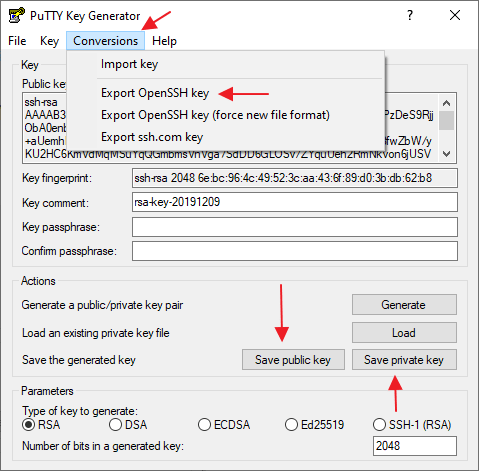
Task: Open the Help menu
Action: [x=164, y=41]
